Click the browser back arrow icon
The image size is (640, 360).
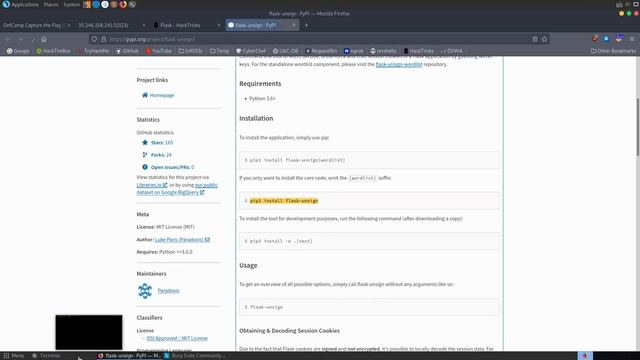(x=8, y=39)
